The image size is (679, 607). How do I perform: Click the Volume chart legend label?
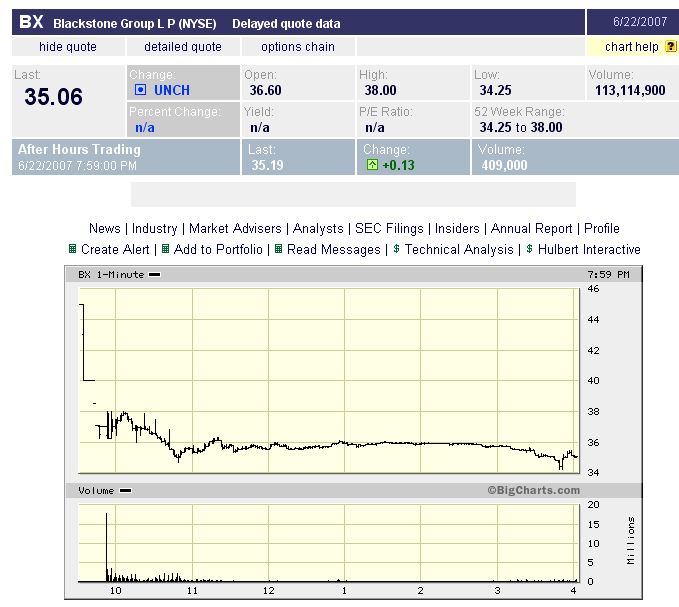(x=105, y=491)
